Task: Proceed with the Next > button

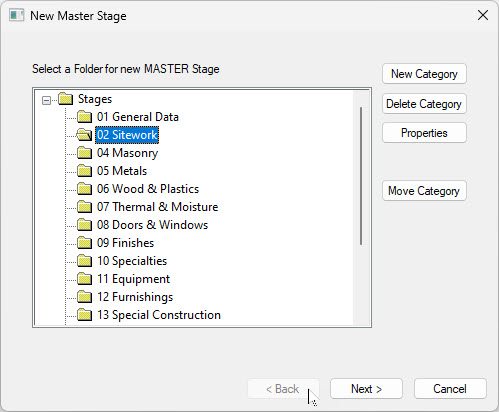Action: point(366,389)
